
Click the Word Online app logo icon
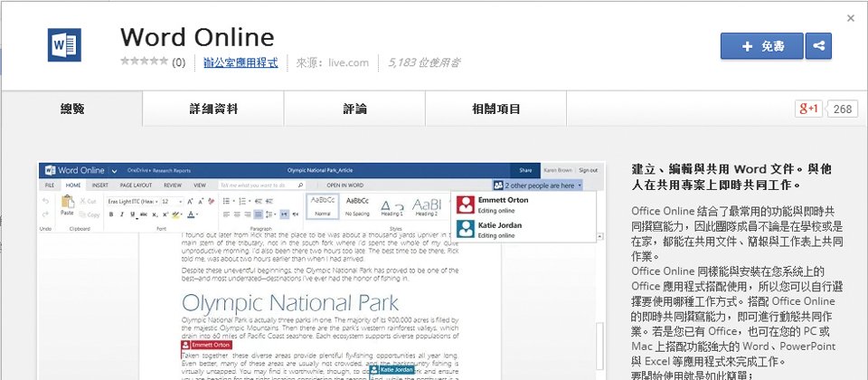click(64, 45)
